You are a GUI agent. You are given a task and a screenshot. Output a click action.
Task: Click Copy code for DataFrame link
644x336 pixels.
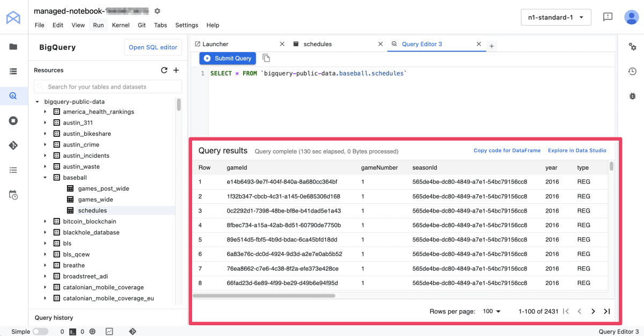(507, 151)
